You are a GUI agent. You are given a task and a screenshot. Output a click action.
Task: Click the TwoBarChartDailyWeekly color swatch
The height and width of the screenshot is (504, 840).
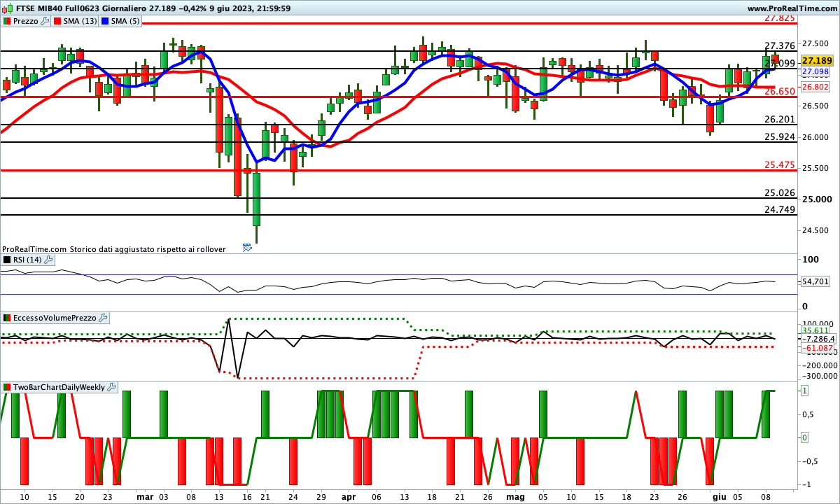tap(7, 386)
